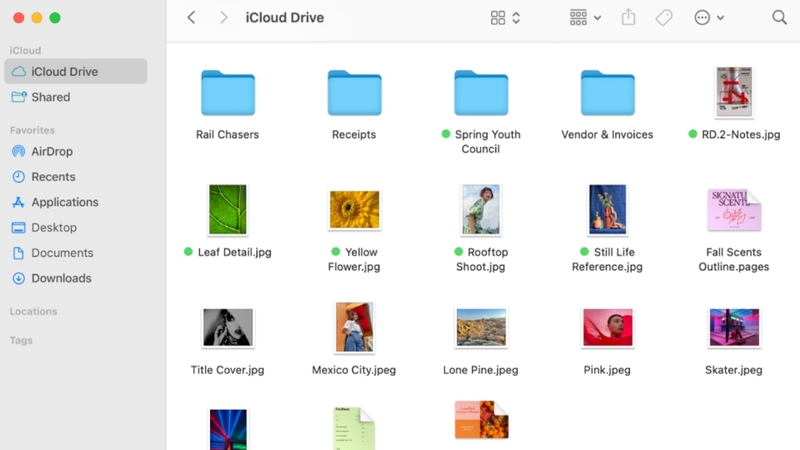Open the Search magnifier icon
Image resolution: width=800 pixels, height=450 pixels.
(x=779, y=17)
